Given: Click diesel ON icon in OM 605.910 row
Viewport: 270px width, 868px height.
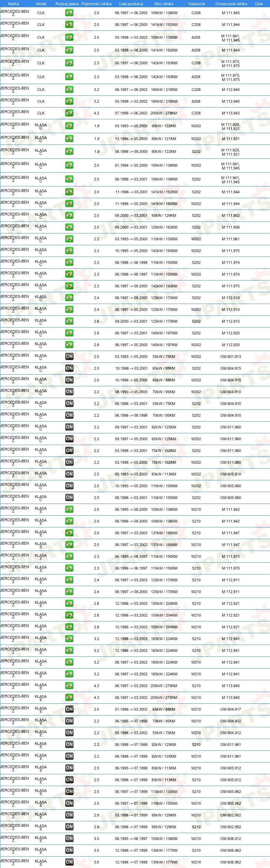Looking at the screenshot, I should coord(69,474).
